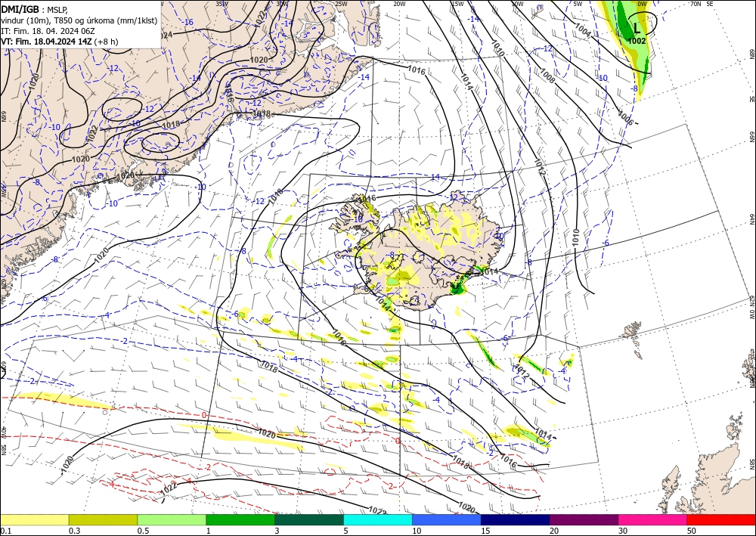Viewport: 756px width, 536px height.
Task: Click the 0.1 legend scale value
Action: click(5, 531)
